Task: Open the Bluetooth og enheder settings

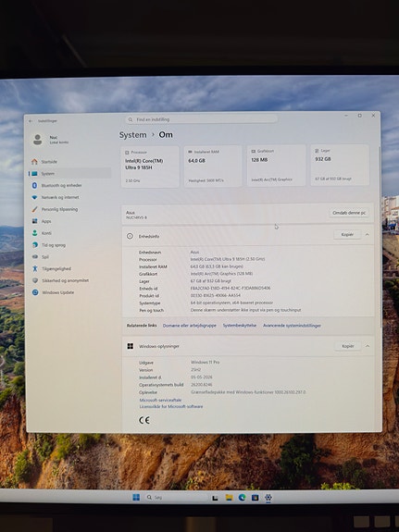Action: (x=57, y=185)
